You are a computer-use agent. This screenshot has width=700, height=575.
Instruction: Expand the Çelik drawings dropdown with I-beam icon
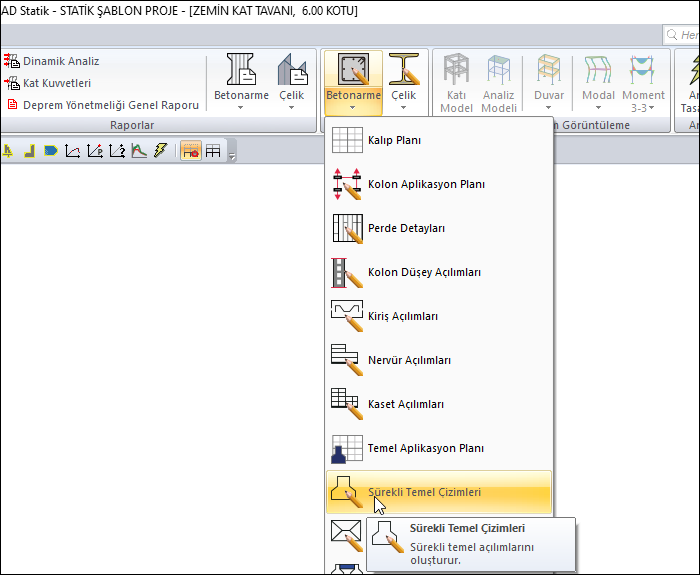[x=404, y=82]
